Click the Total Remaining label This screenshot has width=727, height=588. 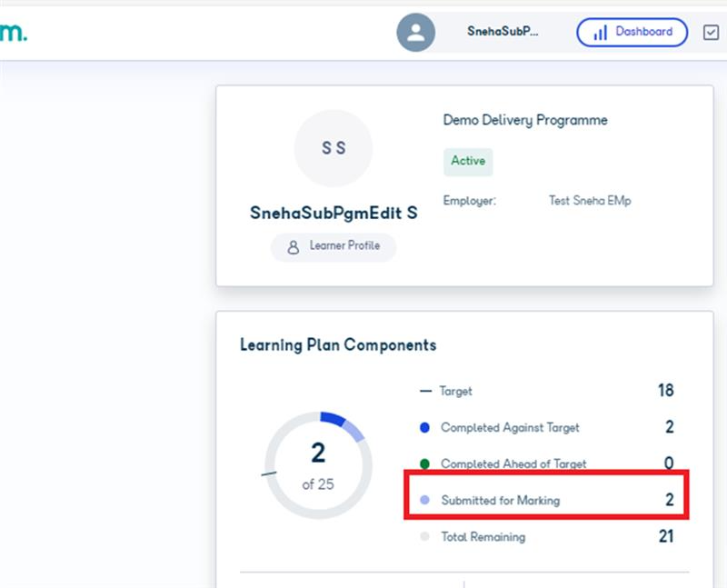point(483,537)
